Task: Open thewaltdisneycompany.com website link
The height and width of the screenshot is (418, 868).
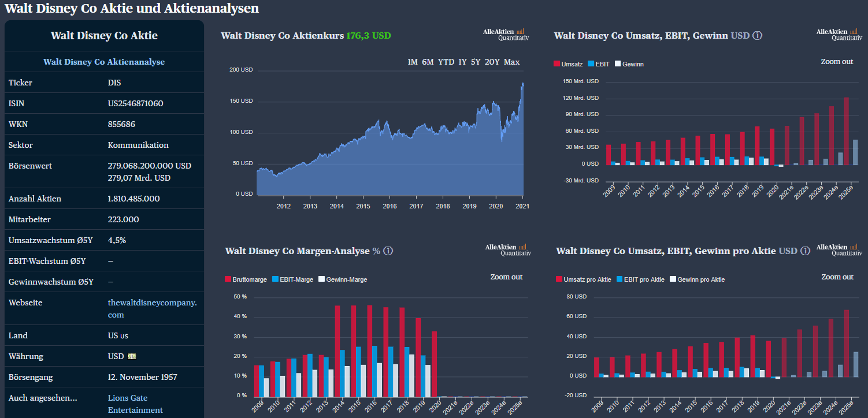Action: click(153, 308)
